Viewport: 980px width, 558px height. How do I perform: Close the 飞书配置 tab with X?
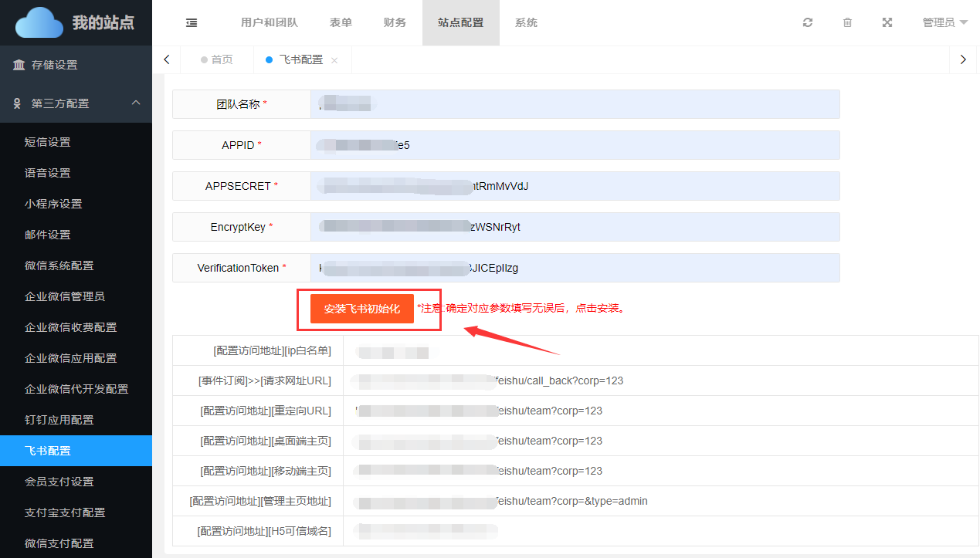coord(334,60)
